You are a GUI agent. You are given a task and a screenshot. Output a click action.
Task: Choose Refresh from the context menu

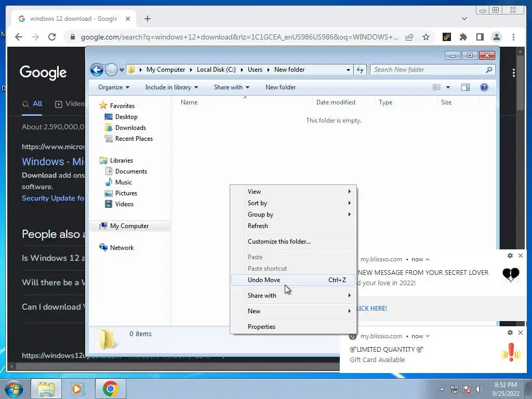[x=293, y=226]
